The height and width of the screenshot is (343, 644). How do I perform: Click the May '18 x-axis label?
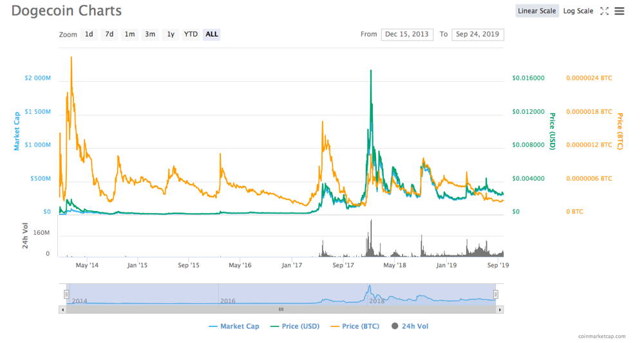tap(395, 266)
